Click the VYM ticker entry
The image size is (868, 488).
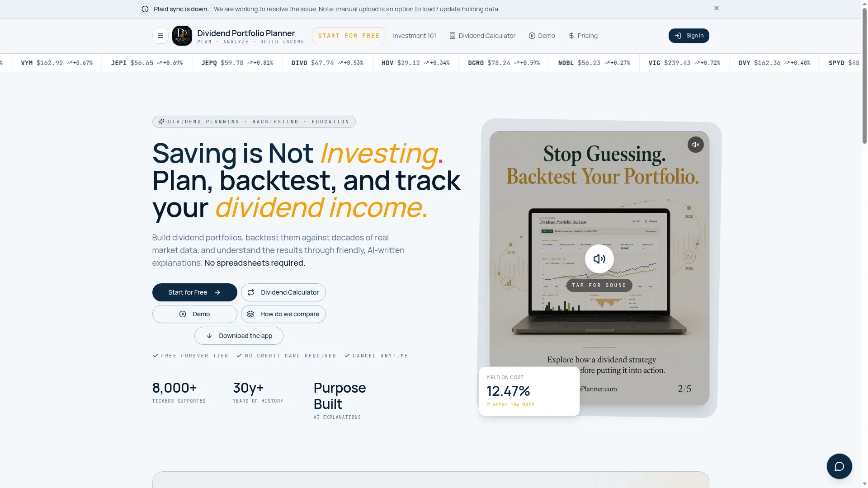tap(57, 63)
